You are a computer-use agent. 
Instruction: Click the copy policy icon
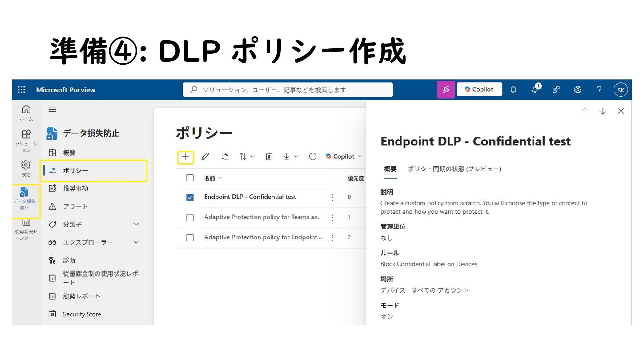(x=225, y=157)
